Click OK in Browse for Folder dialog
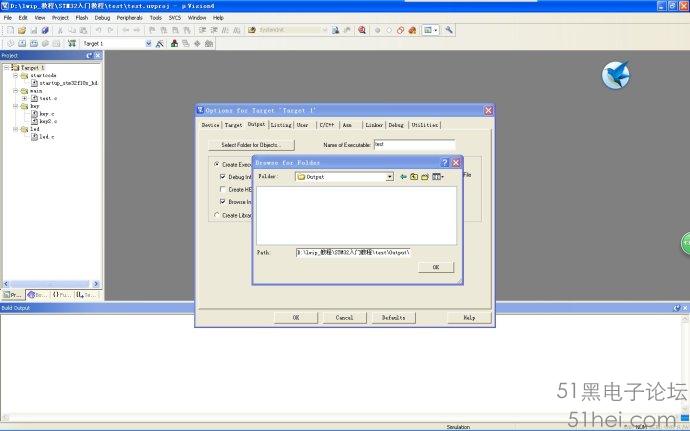Image resolution: width=690 pixels, height=431 pixels. (436, 267)
